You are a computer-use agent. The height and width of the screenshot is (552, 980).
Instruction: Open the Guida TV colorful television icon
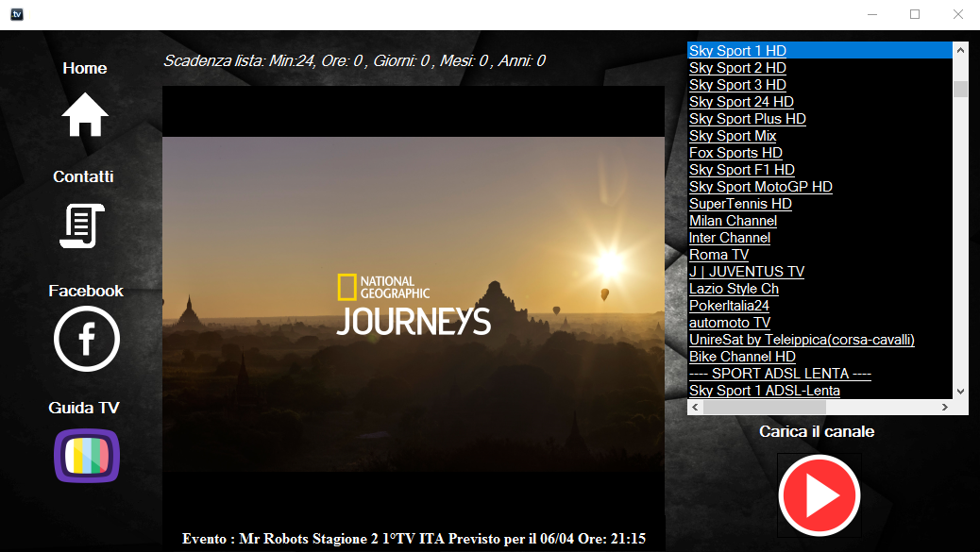86,455
